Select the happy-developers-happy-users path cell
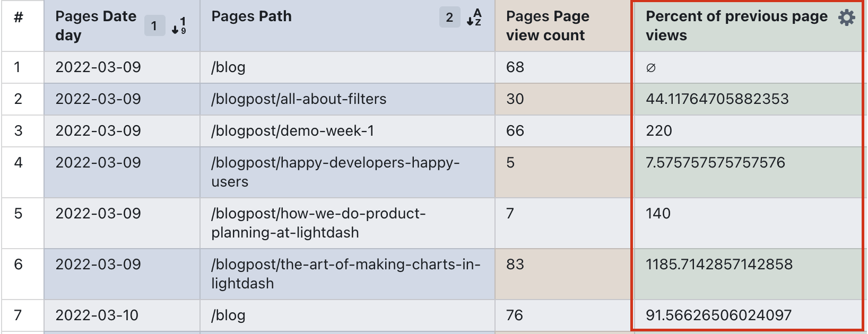Screen dimensions: 868x334 point(335,172)
